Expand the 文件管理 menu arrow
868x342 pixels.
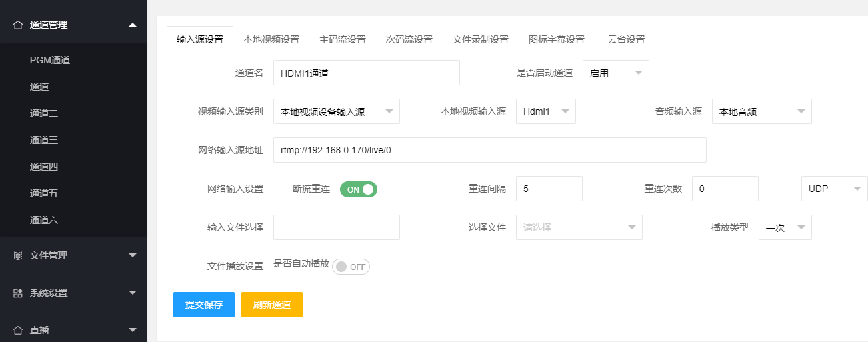[x=132, y=255]
